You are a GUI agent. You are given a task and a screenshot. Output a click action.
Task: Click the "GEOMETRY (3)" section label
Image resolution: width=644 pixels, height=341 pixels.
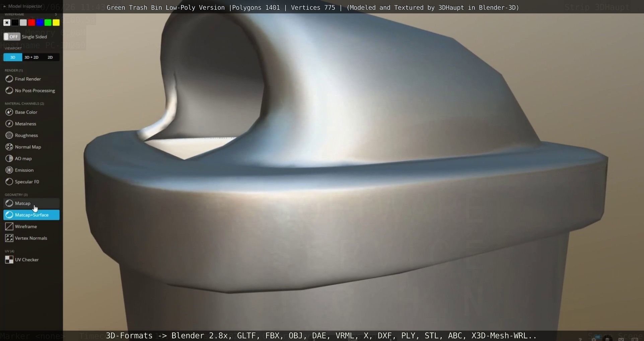pos(16,195)
